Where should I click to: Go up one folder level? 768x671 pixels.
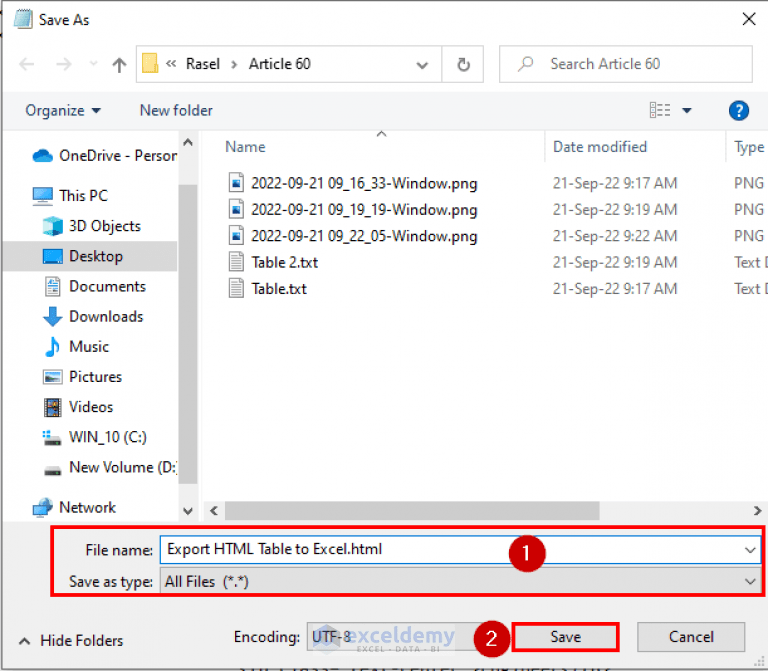pos(119,64)
